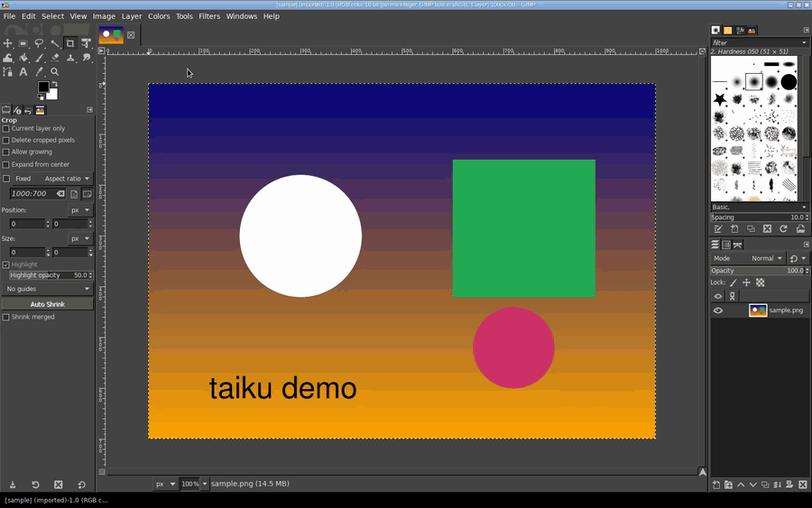The height and width of the screenshot is (508, 812).
Task: Open the Basic brush tag dropdown
Action: pyautogui.click(x=759, y=208)
